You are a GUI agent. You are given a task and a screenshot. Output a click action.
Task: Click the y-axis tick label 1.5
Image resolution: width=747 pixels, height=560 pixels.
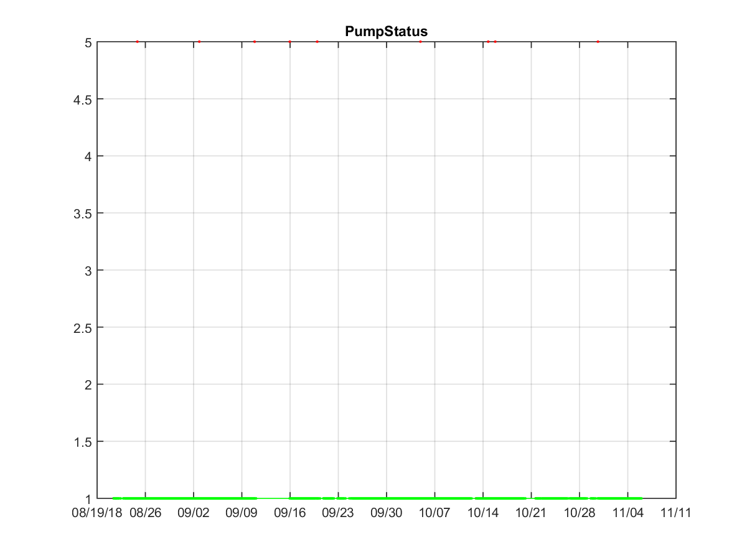83,442
